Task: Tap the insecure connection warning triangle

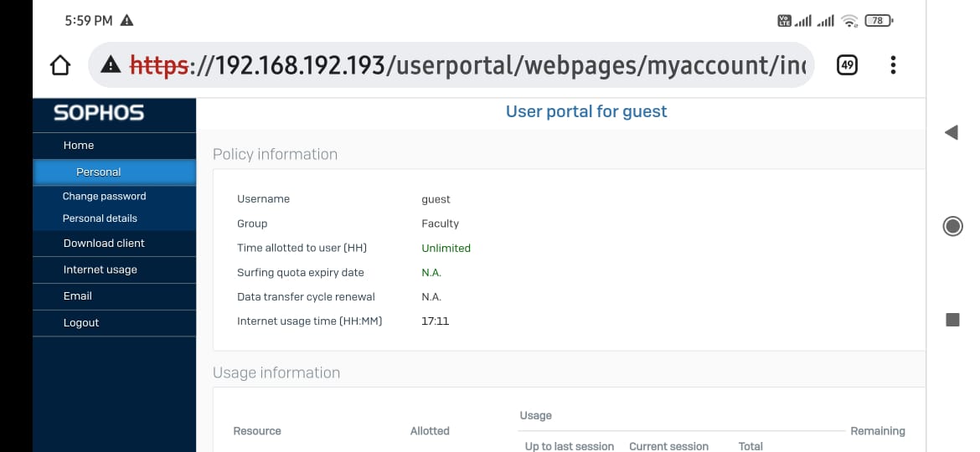Action: click(x=111, y=64)
